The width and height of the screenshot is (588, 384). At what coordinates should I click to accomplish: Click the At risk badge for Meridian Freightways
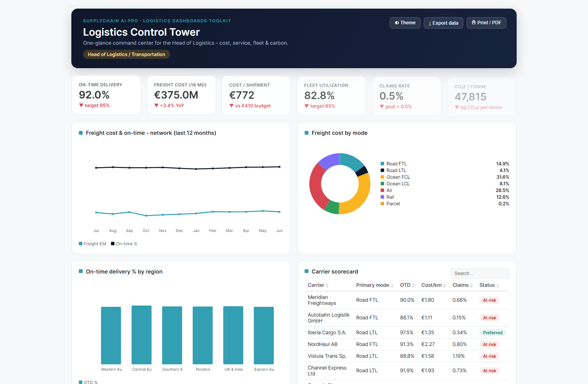click(490, 300)
